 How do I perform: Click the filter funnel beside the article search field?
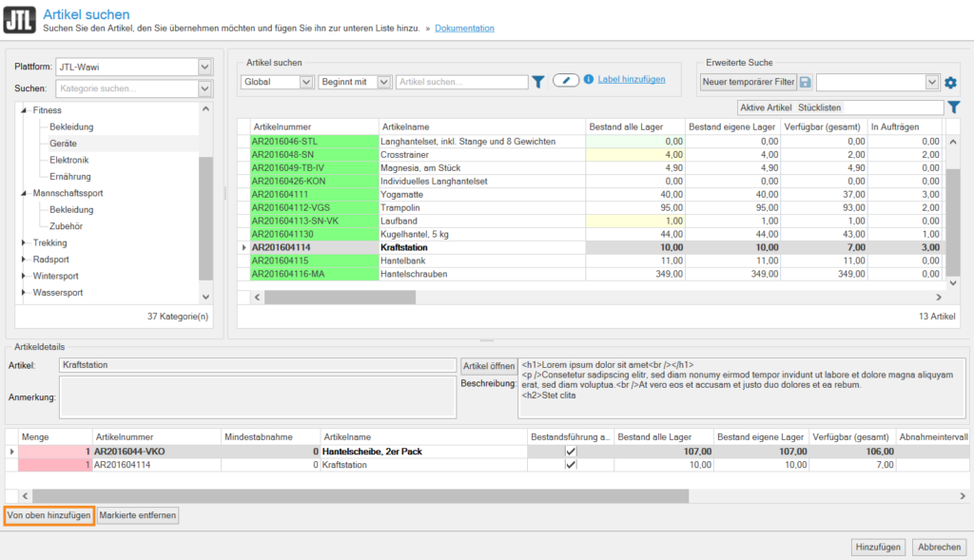537,82
